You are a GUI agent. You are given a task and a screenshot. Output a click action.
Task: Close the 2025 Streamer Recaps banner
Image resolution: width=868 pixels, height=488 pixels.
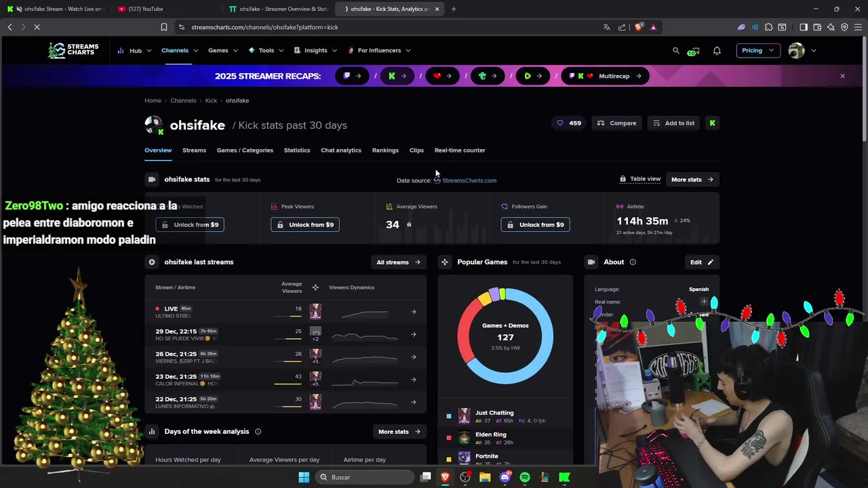coord(842,76)
